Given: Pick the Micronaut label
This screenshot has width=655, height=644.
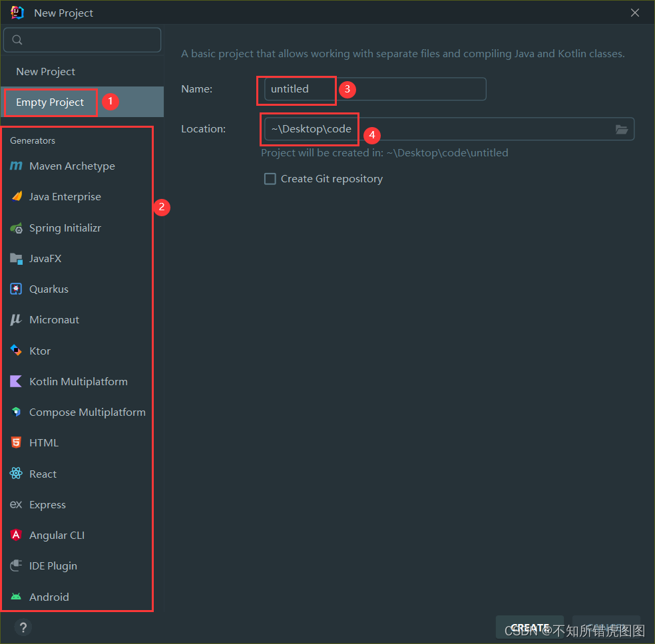Looking at the screenshot, I should (55, 320).
